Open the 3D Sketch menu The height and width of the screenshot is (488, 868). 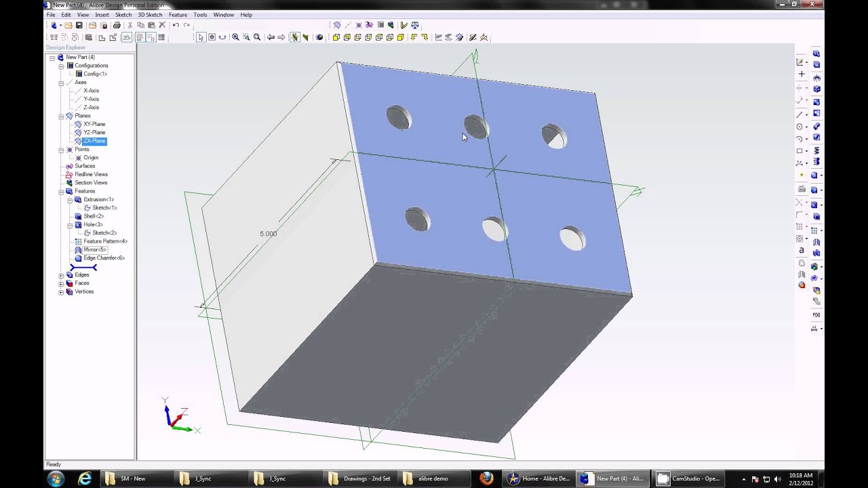point(150,14)
